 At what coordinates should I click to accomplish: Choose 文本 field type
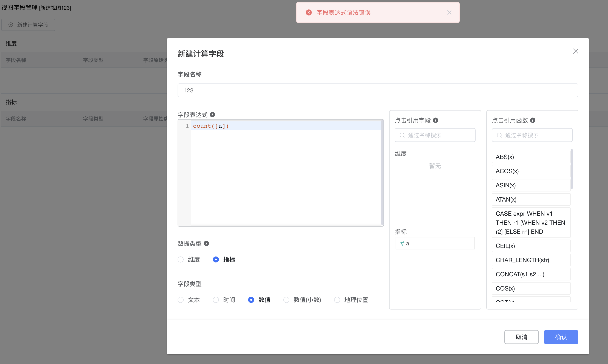coord(181,300)
